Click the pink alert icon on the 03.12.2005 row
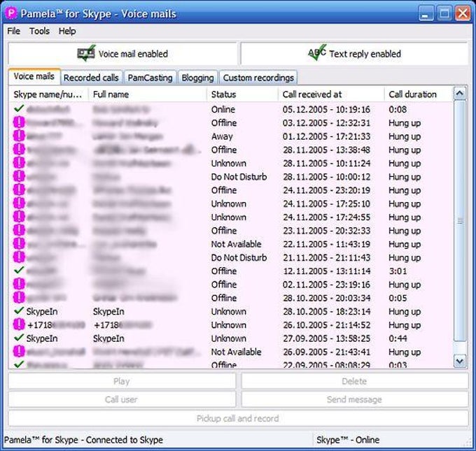The width and height of the screenshot is (476, 451). [x=19, y=122]
